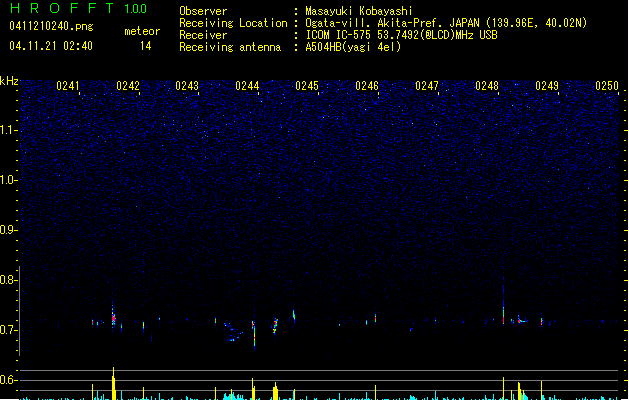Click the 0242 time marker

pyautogui.click(x=128, y=86)
